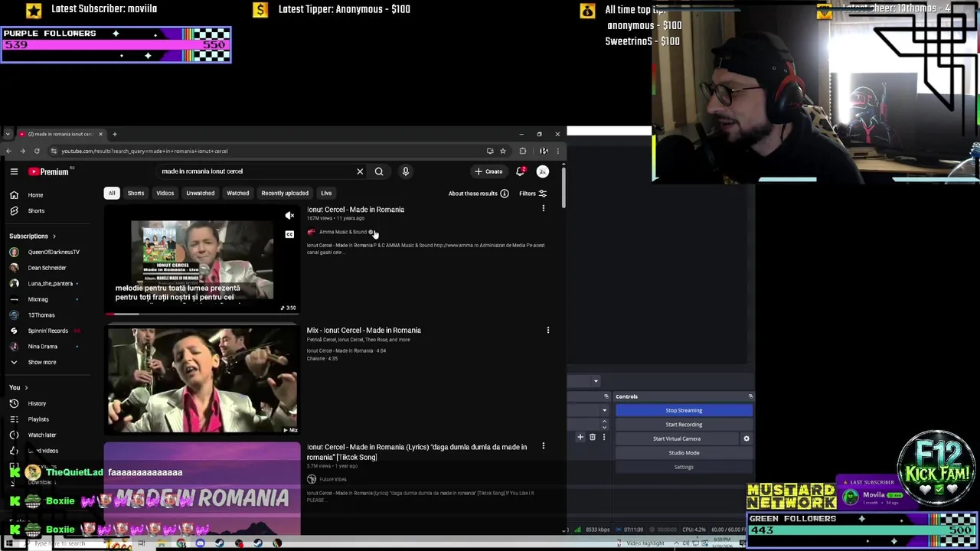Open the About these results info icon
The height and width of the screenshot is (551, 980).
coord(505,194)
